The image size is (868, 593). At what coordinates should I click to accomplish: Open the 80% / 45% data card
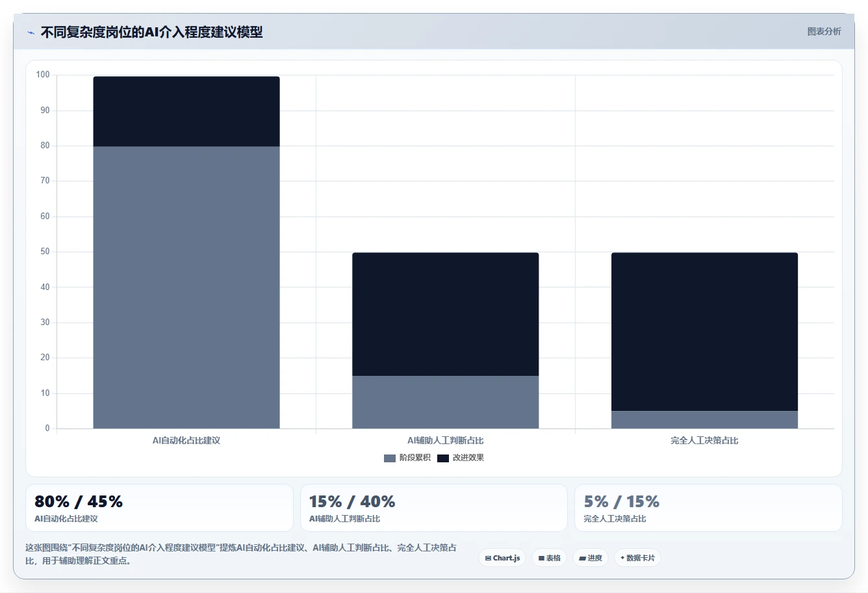click(159, 508)
